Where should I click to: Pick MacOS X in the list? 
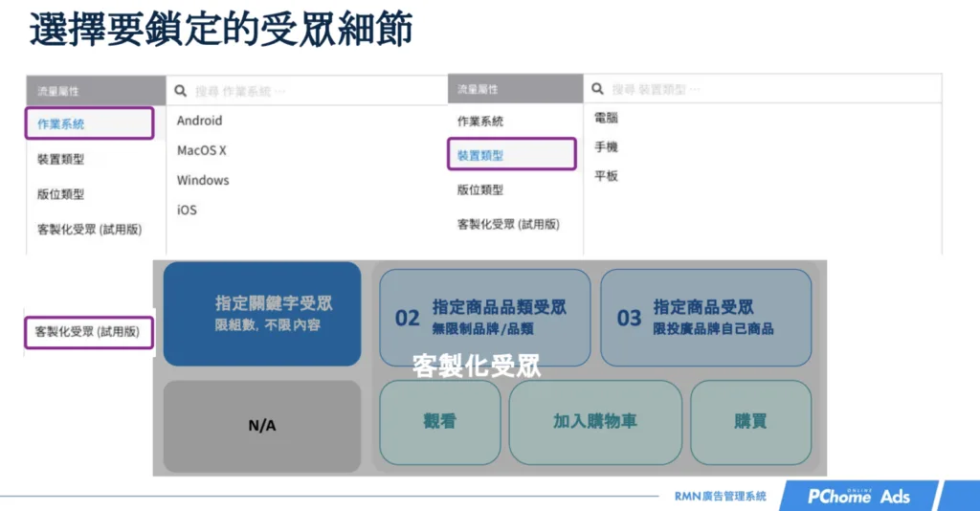[201, 150]
